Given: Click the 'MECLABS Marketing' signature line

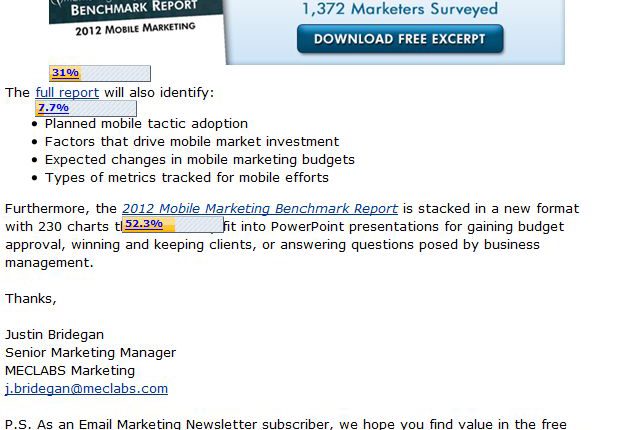Looking at the screenshot, I should tap(70, 371).
